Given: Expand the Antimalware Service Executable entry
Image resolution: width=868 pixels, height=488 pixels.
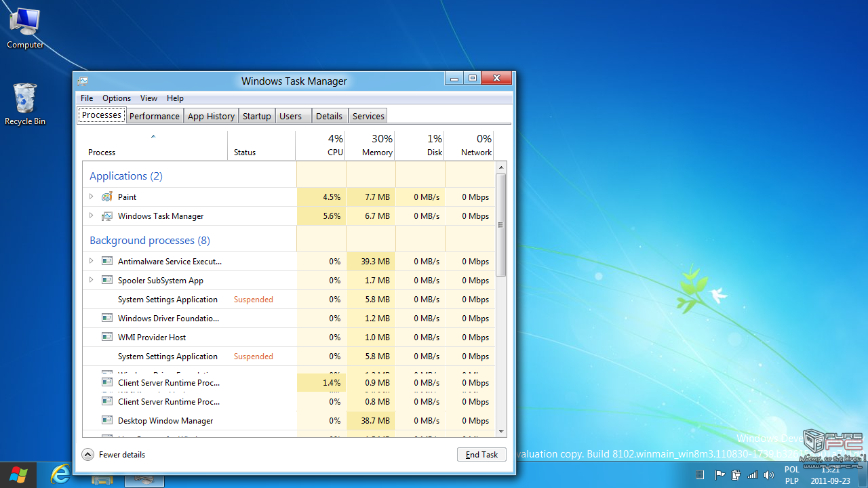Looking at the screenshot, I should [92, 260].
